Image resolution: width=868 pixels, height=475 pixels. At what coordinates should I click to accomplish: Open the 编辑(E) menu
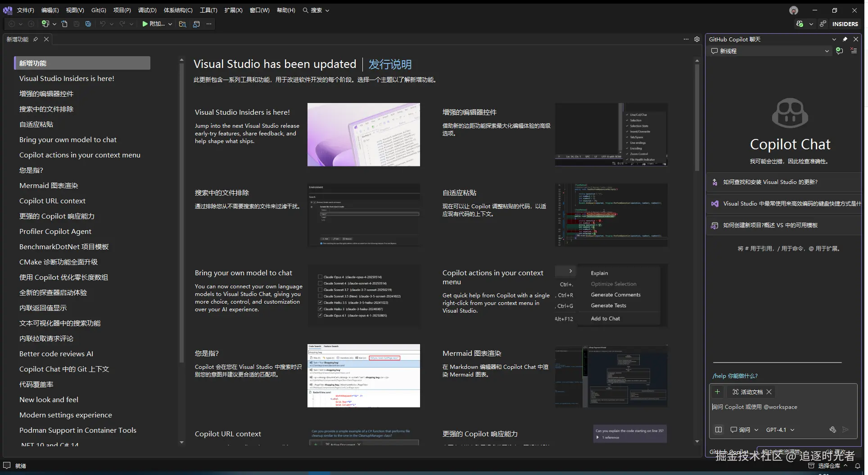[50, 10]
